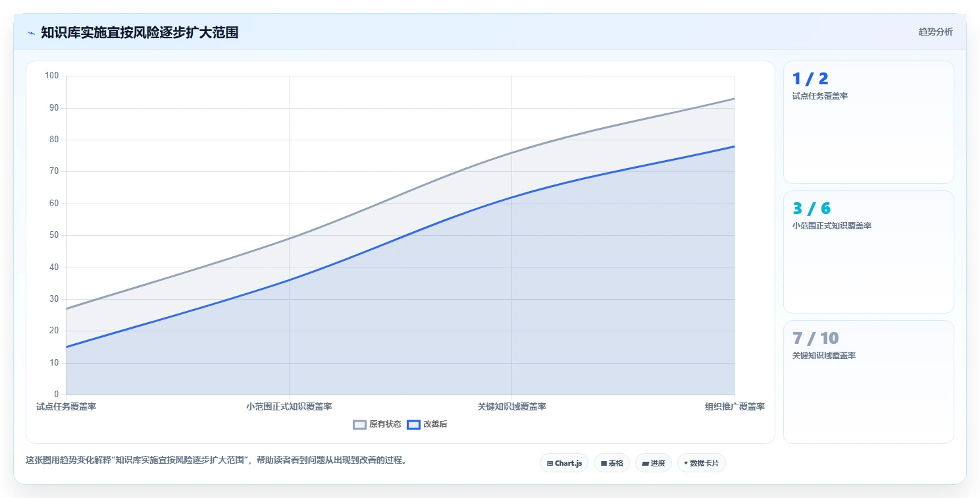Viewport: 980px width, 498px height.
Task: Click the y-axis value 100
Action: pyautogui.click(x=52, y=76)
